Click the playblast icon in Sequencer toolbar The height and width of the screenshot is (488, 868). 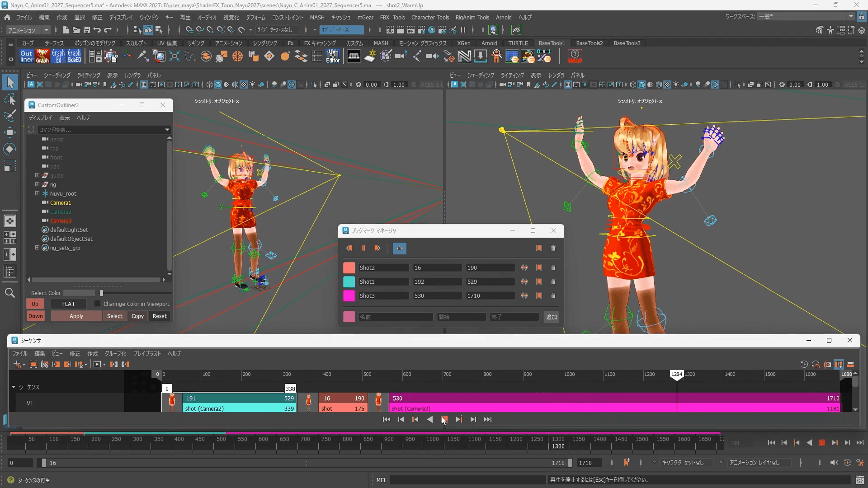click(97, 364)
